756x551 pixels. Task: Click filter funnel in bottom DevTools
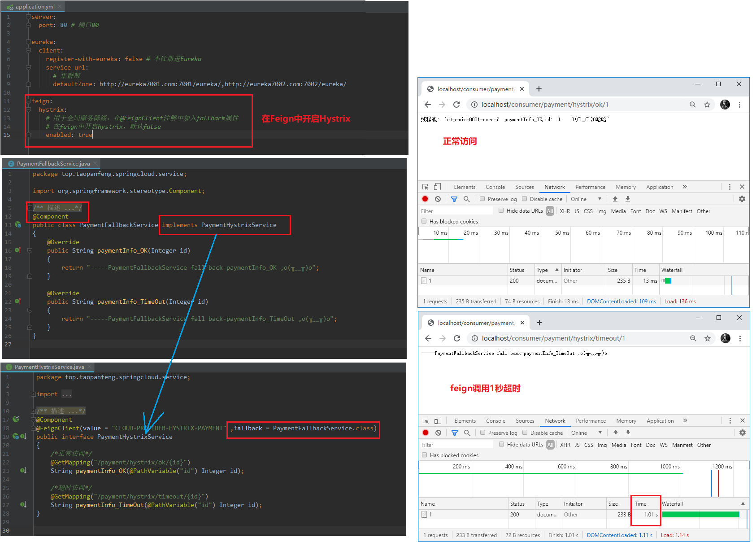[454, 433]
